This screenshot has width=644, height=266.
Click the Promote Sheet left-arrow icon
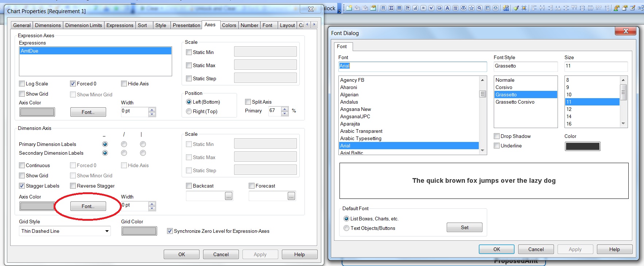tap(357, 8)
